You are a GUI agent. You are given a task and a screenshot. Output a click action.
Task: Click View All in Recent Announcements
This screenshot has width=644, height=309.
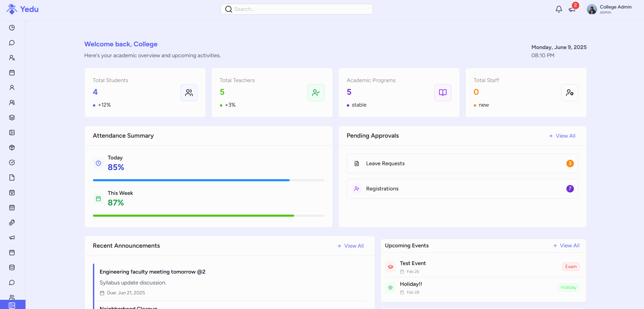pyautogui.click(x=353, y=246)
